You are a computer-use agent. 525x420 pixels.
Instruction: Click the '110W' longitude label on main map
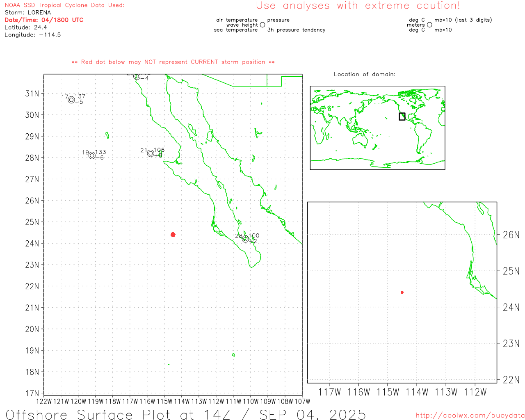(251, 402)
